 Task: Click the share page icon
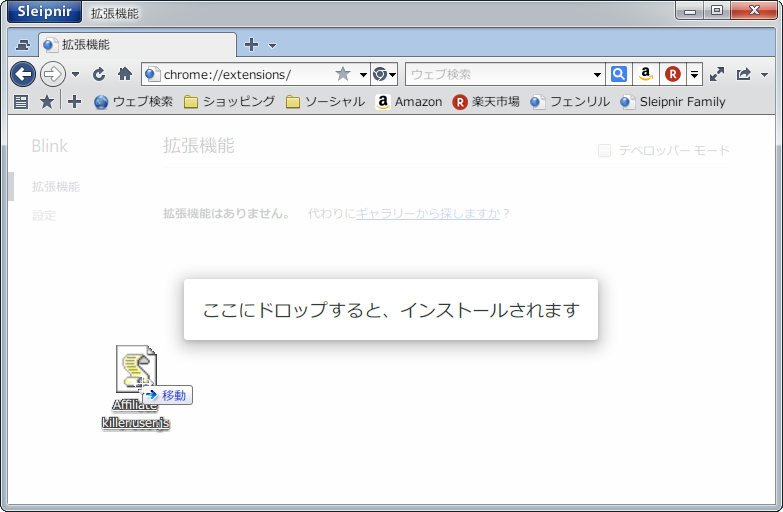point(744,74)
